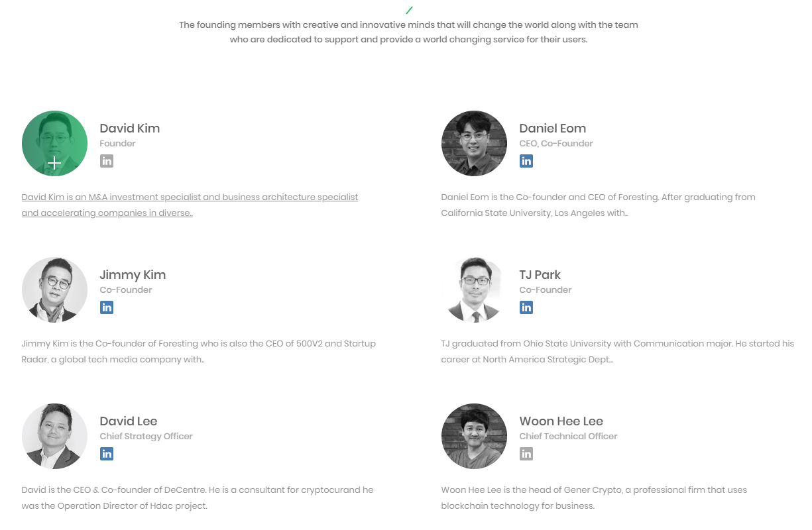Click TJ Park's profile photo
812x530 pixels.
coord(474,290)
